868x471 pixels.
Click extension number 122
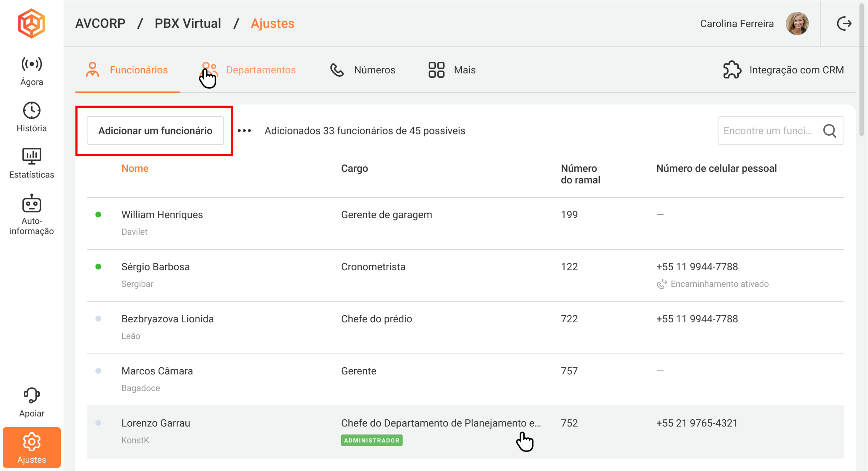[569, 267]
